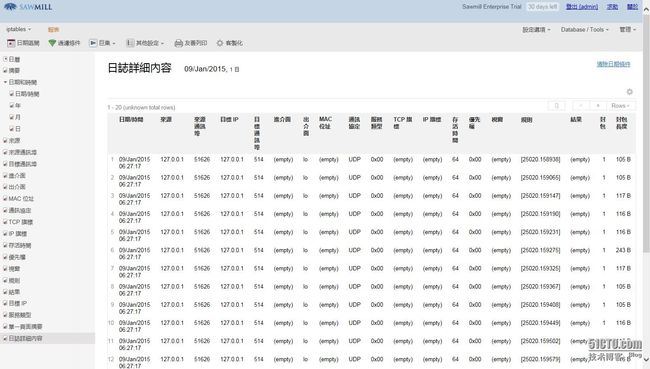650x369 pixels.
Task: Click the printer-friendly icon in the toolbar
Action: [x=179, y=43]
